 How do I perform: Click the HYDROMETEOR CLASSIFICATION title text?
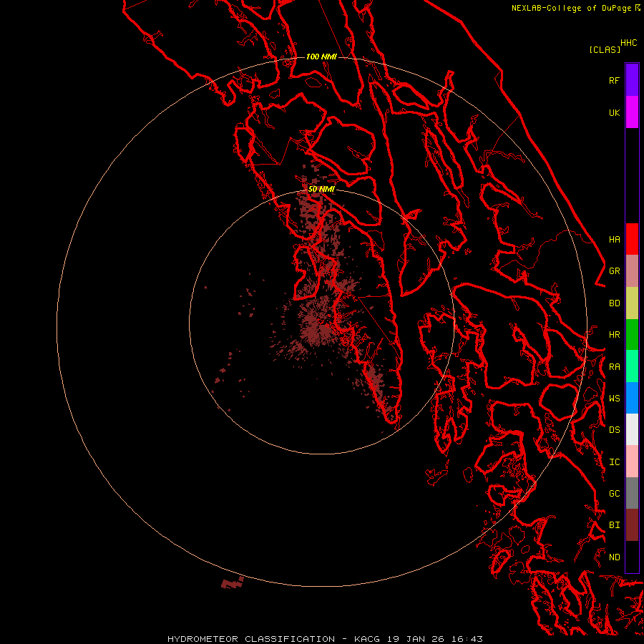tap(251, 639)
